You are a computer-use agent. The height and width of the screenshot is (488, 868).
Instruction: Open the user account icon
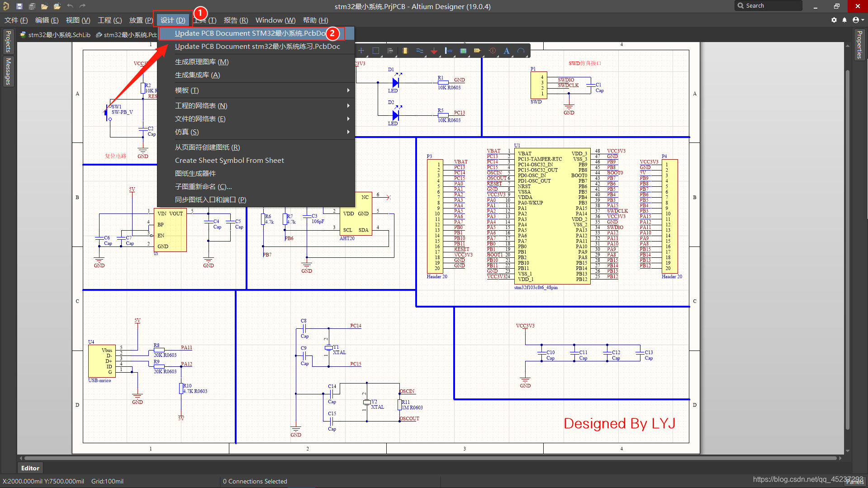856,20
